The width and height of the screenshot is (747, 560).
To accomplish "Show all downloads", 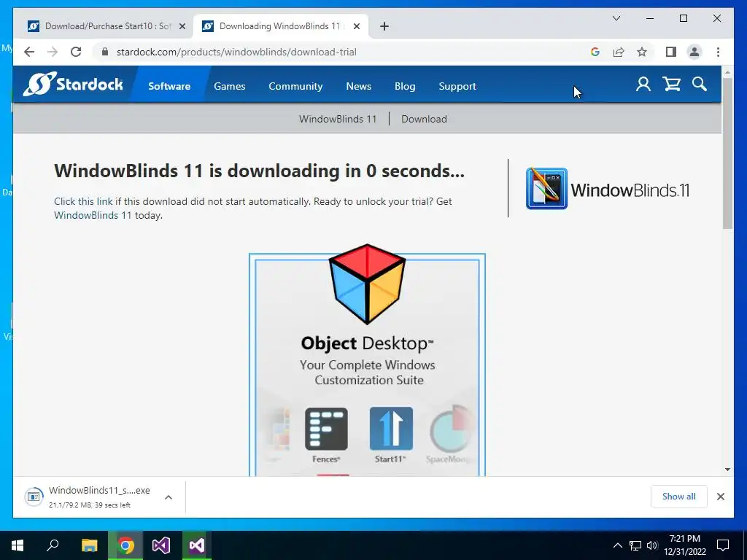I will pos(678,497).
